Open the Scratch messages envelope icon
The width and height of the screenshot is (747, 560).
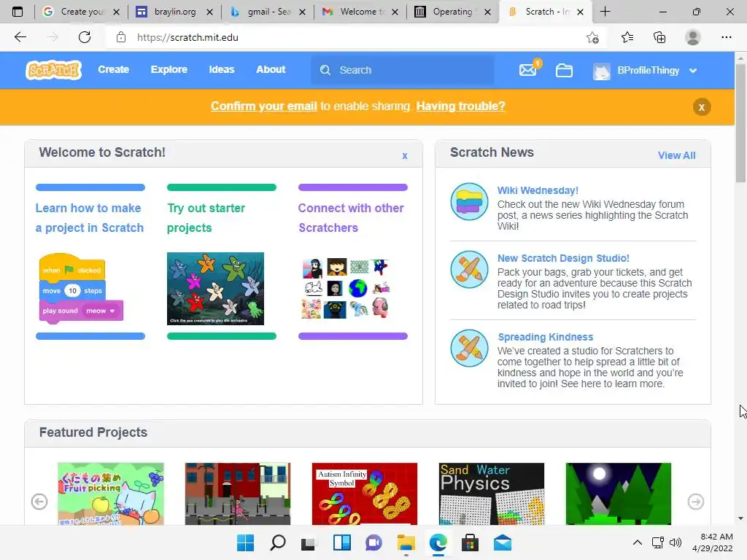pos(528,70)
